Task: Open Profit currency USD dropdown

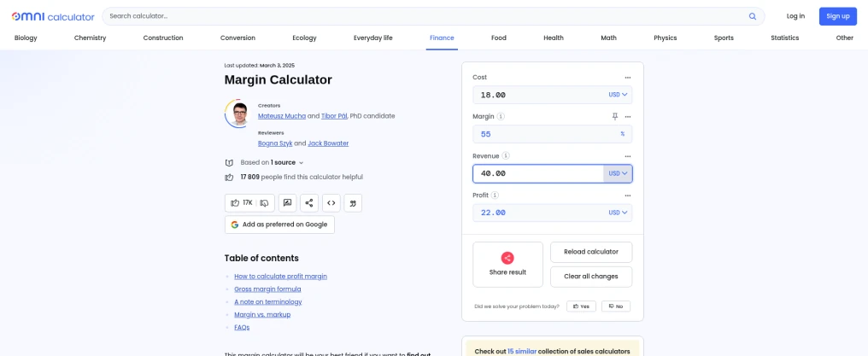Action: coord(618,213)
